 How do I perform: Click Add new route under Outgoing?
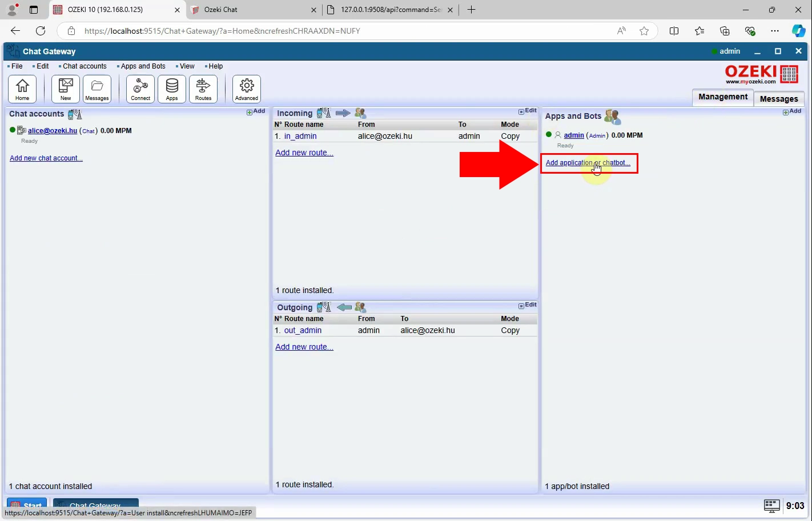(x=304, y=347)
